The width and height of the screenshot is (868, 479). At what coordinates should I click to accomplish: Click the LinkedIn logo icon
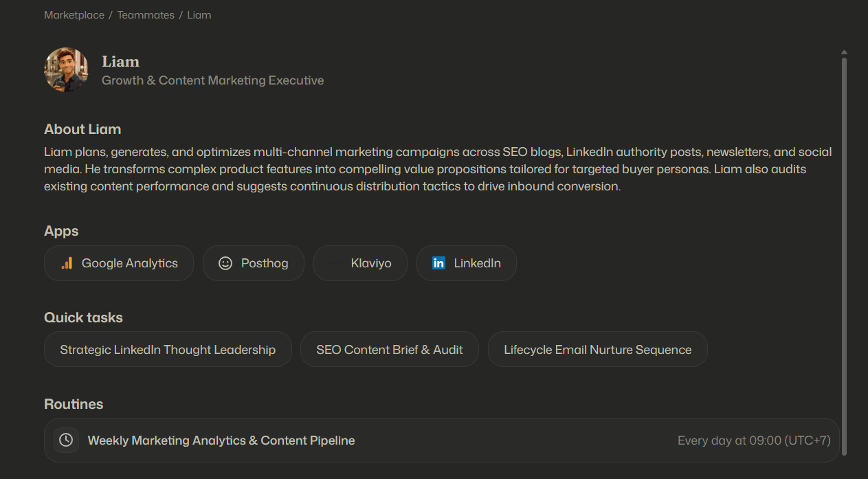[x=438, y=263]
